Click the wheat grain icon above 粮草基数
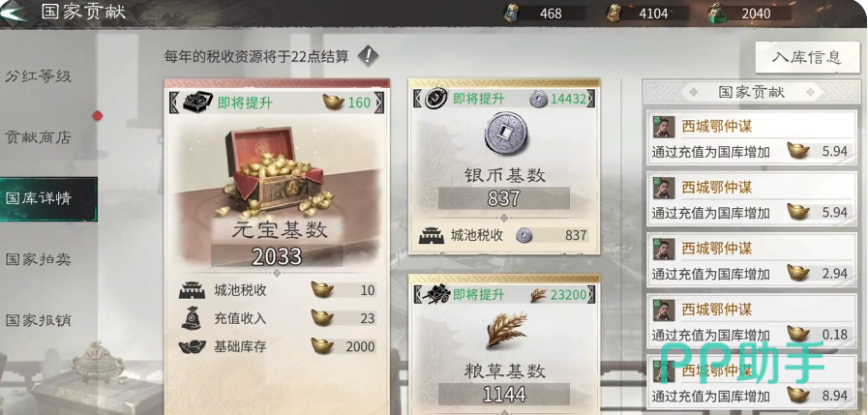Screen dimensions: 868x415 click(506, 329)
